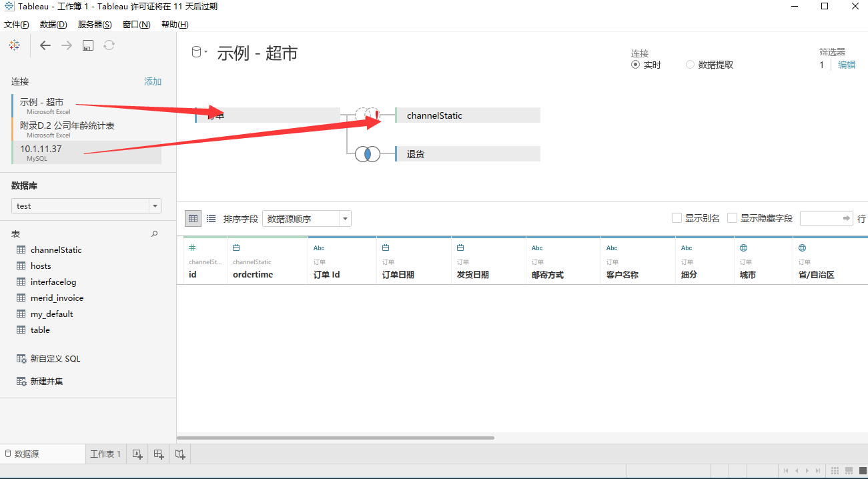Switch to the 工作表 1 tab
868x479 pixels.
[x=105, y=454]
